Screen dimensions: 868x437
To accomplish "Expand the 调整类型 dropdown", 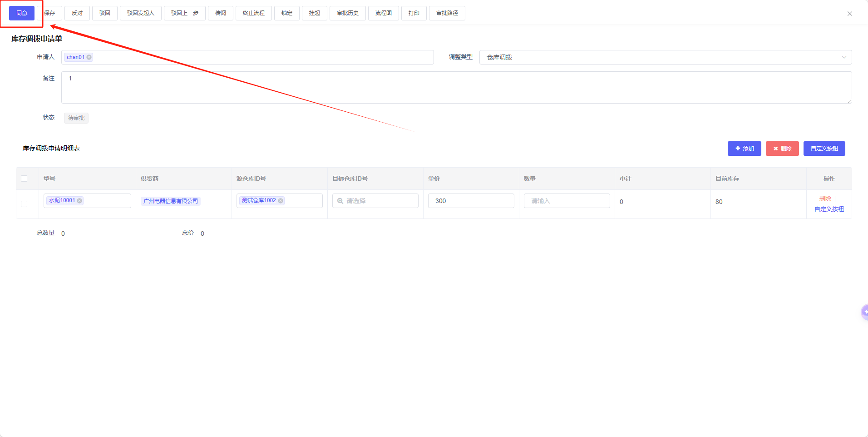I will click(665, 57).
